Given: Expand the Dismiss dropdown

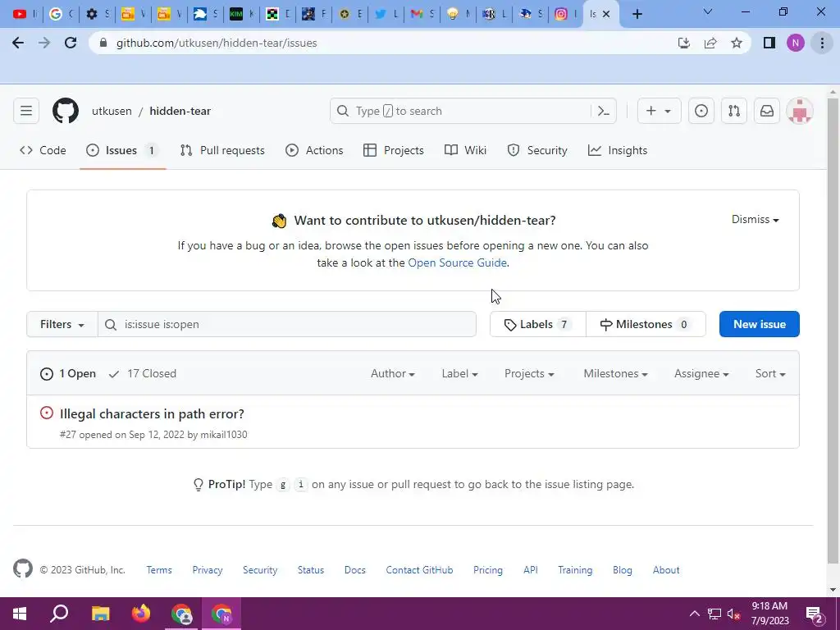Looking at the screenshot, I should (x=755, y=220).
